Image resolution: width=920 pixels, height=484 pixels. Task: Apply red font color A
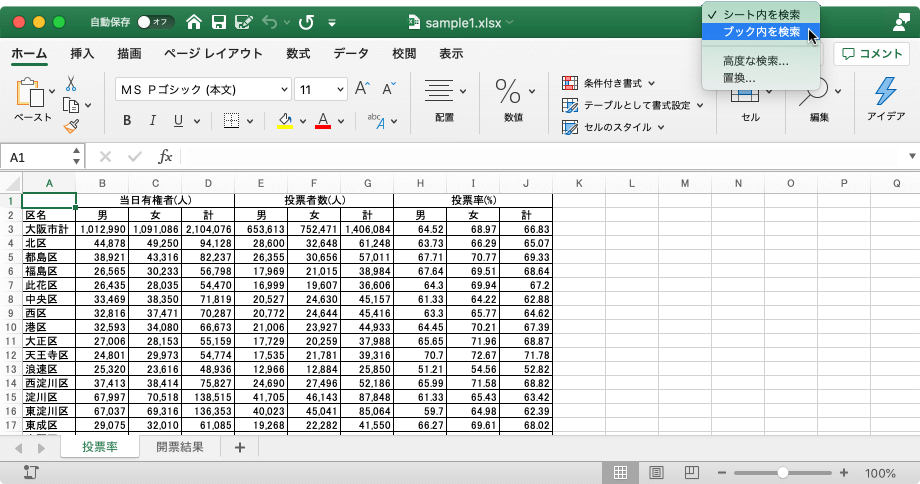(323, 121)
